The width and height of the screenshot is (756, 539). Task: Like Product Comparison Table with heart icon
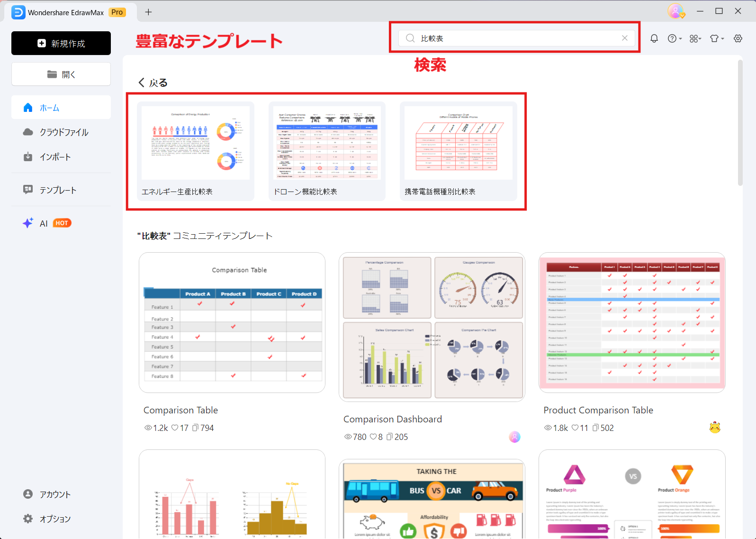575,428
